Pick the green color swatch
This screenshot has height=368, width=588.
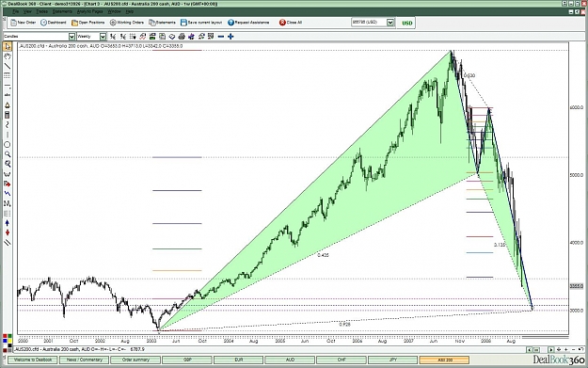pyautogui.click(x=9, y=336)
